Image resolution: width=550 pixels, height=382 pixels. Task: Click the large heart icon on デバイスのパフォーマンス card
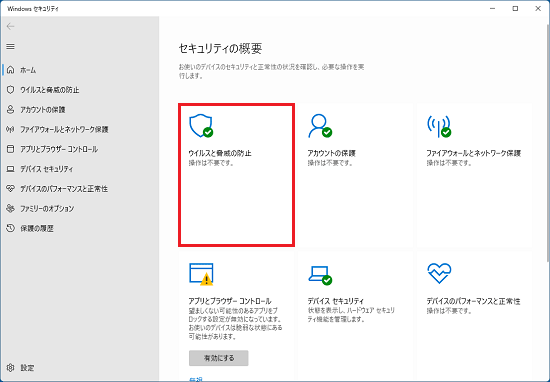pyautogui.click(x=439, y=273)
